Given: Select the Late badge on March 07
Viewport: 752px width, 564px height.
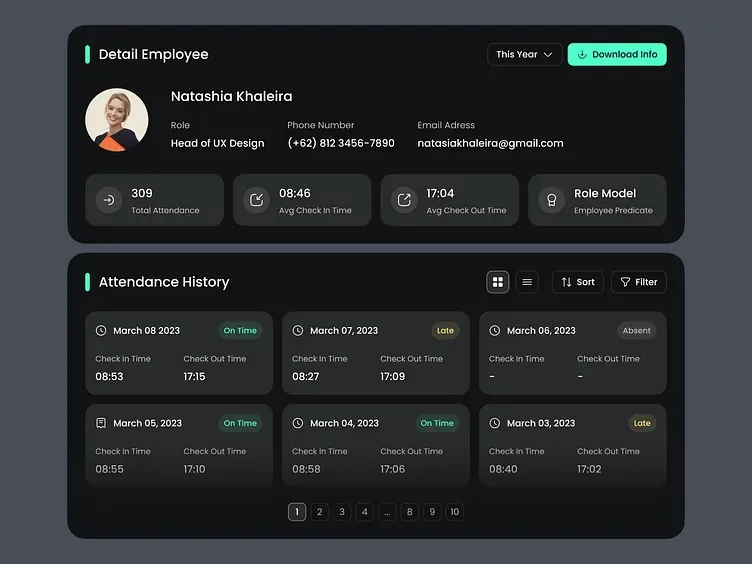Looking at the screenshot, I should tap(445, 330).
